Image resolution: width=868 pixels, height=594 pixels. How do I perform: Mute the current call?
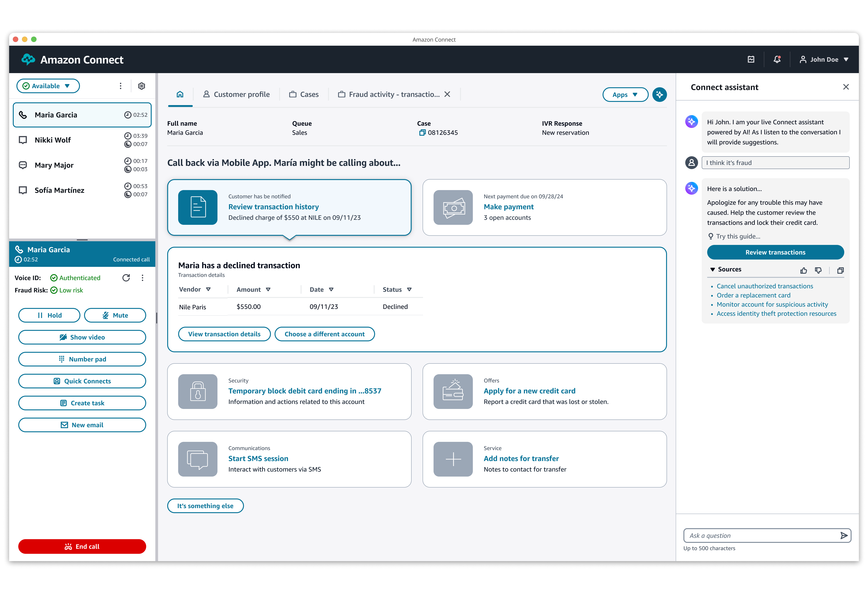click(115, 315)
